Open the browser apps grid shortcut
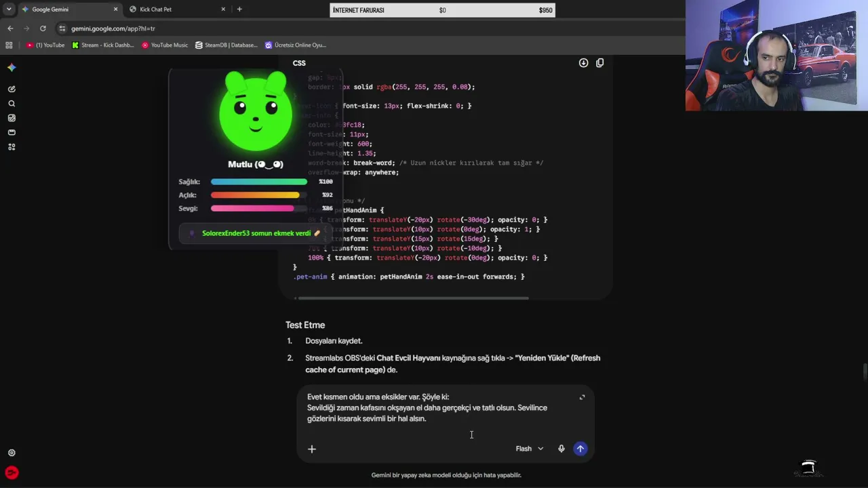Screen dimensions: 868x488 (9, 45)
